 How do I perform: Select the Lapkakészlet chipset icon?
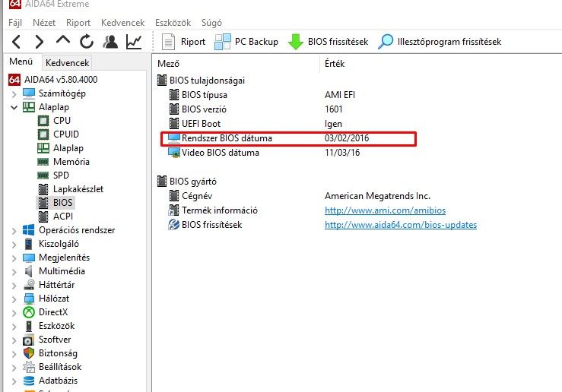[43, 189]
